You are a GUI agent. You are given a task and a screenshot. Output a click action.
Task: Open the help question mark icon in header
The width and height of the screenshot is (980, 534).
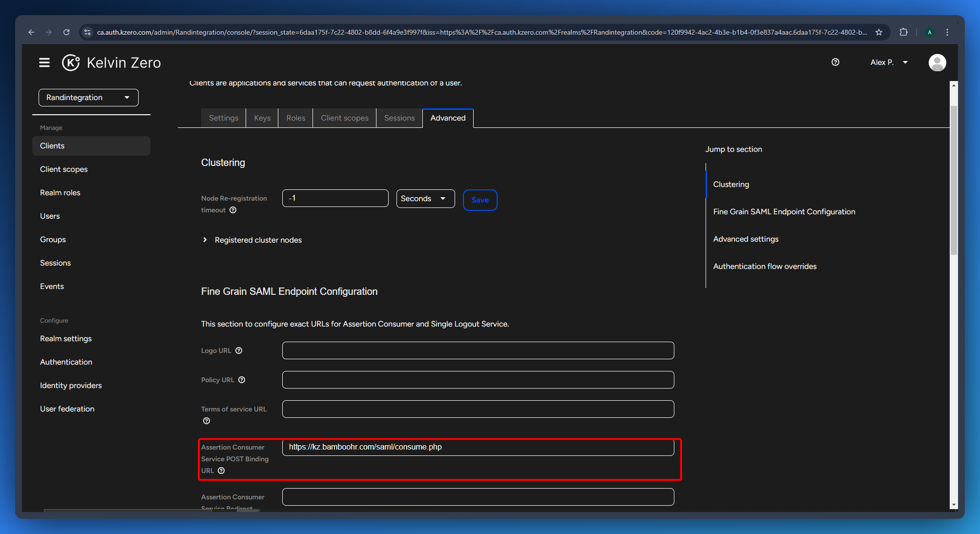tap(835, 62)
